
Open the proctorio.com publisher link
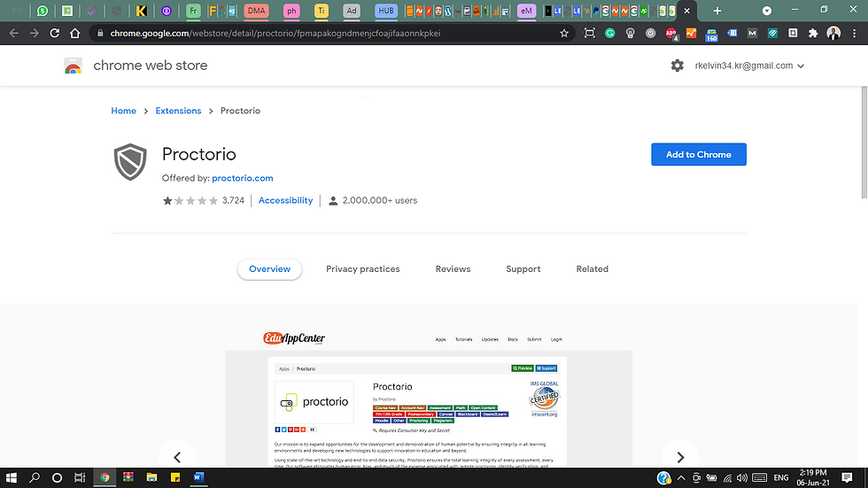243,178
